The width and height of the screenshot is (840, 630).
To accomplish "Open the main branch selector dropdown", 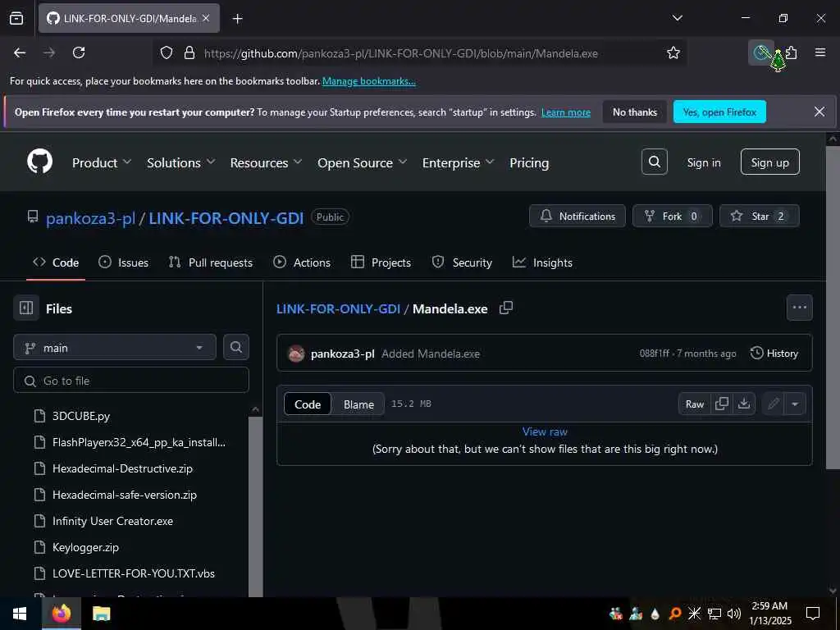I will [x=115, y=348].
